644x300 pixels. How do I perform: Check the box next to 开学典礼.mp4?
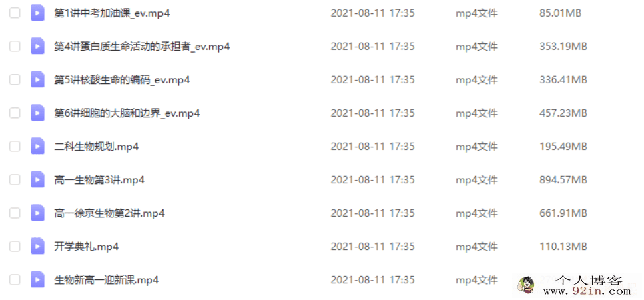(x=15, y=247)
